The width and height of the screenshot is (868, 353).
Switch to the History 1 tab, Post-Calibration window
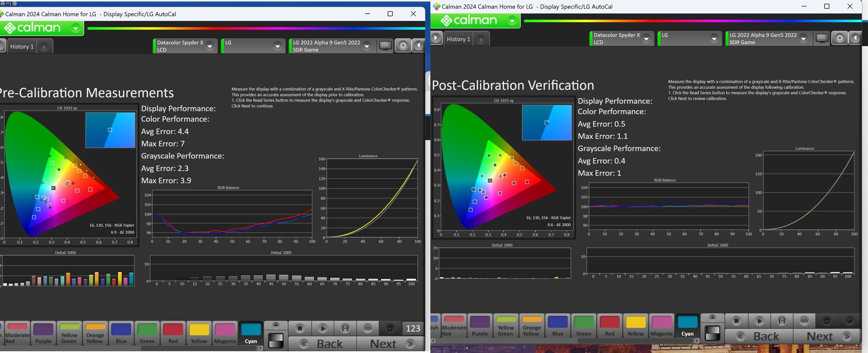(458, 39)
